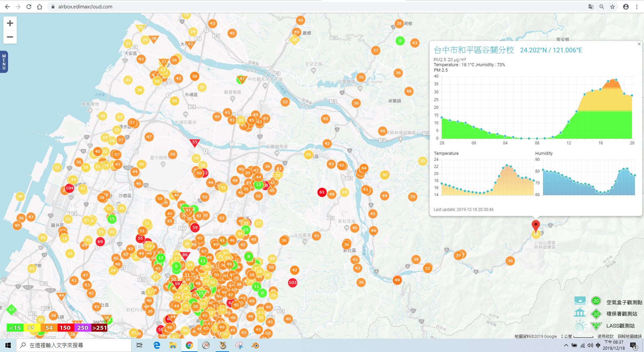The width and height of the screenshot is (644, 352).
Task: Select green diamond EPA marker 13
Action: tap(11, 309)
